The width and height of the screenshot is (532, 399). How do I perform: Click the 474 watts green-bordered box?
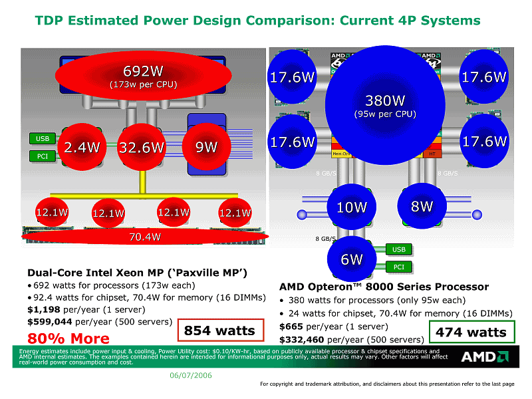pos(472,332)
